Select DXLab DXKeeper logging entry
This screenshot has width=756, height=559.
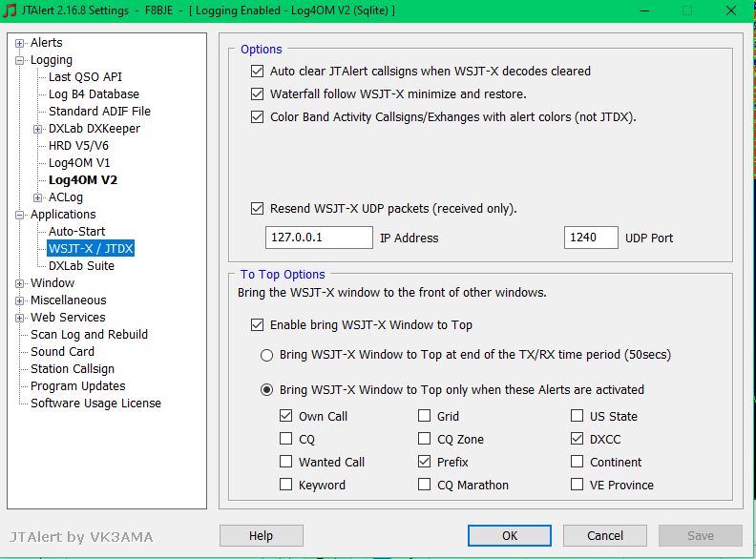pyautogui.click(x=94, y=129)
